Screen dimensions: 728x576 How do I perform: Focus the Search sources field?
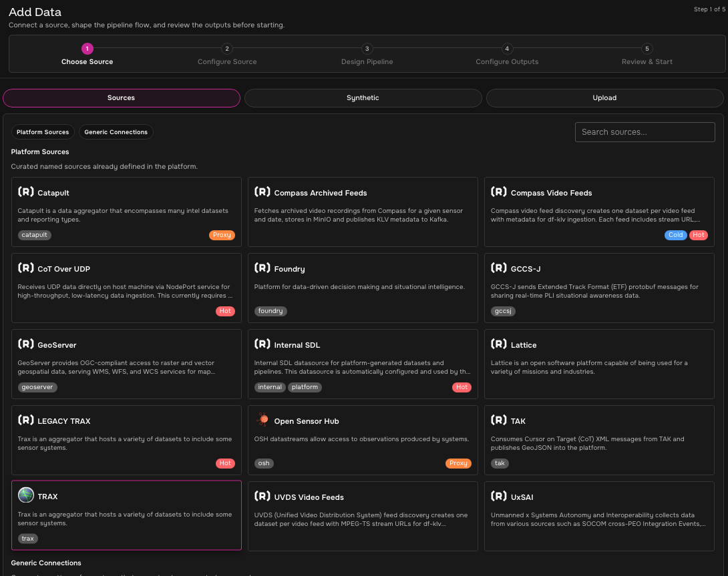[x=645, y=132]
